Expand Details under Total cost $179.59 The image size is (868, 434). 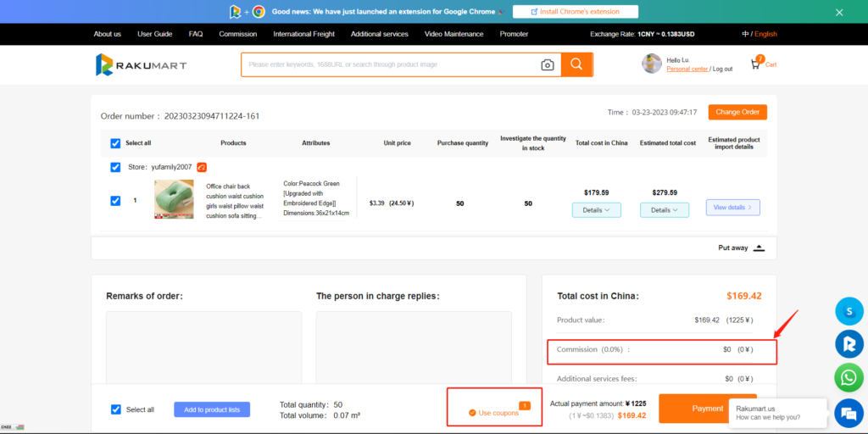[596, 210]
